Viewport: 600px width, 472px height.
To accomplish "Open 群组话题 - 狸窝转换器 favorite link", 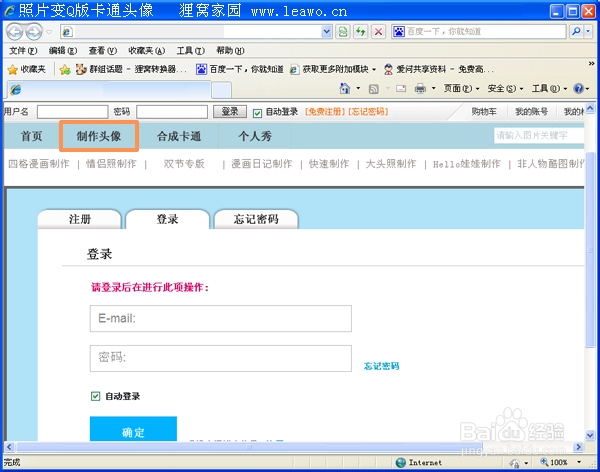I will pyautogui.click(x=131, y=69).
